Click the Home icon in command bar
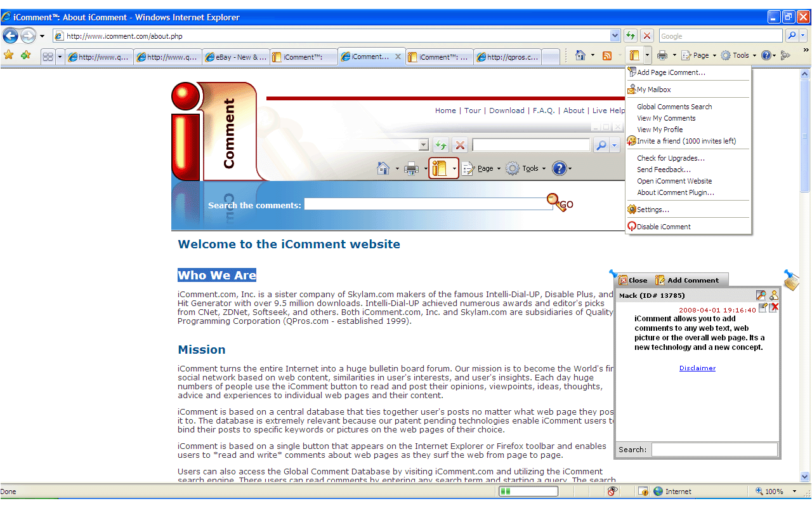 pyautogui.click(x=580, y=56)
